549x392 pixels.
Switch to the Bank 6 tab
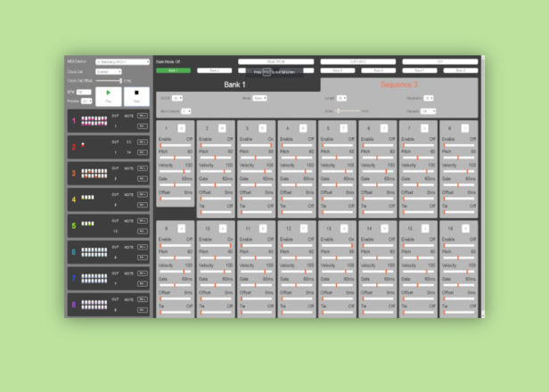(379, 70)
